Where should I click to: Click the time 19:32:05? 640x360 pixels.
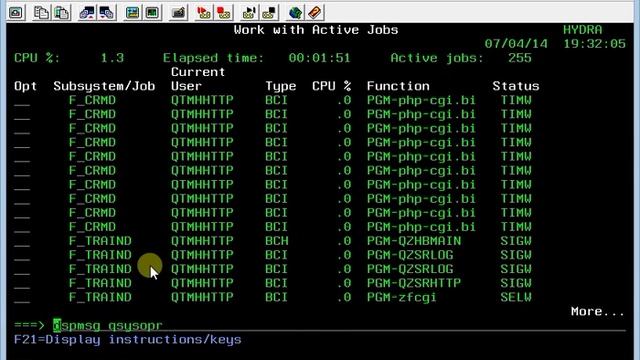[594, 44]
